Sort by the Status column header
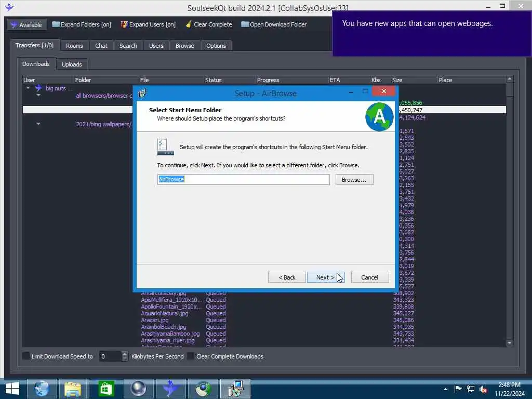The height and width of the screenshot is (399, 532). coord(230,80)
